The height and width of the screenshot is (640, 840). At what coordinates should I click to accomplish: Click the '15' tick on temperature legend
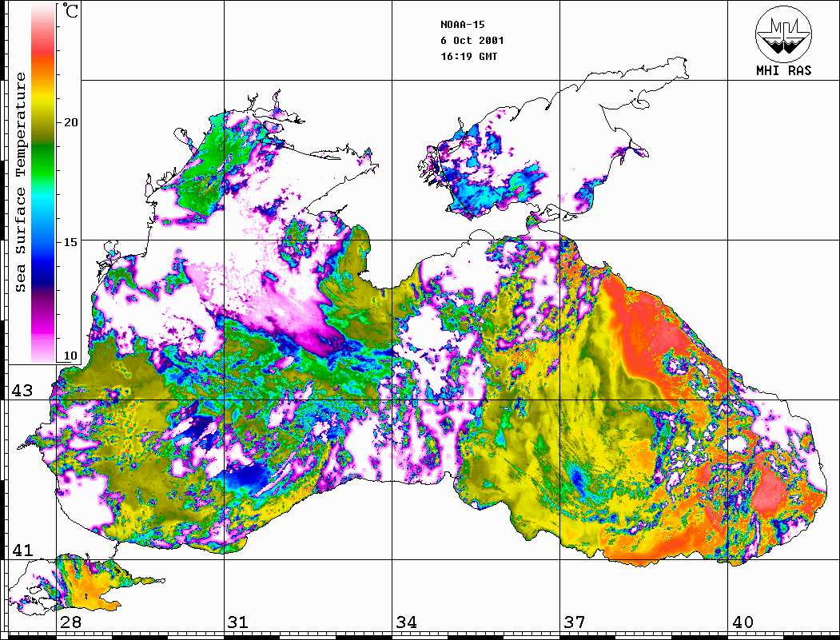click(x=70, y=242)
